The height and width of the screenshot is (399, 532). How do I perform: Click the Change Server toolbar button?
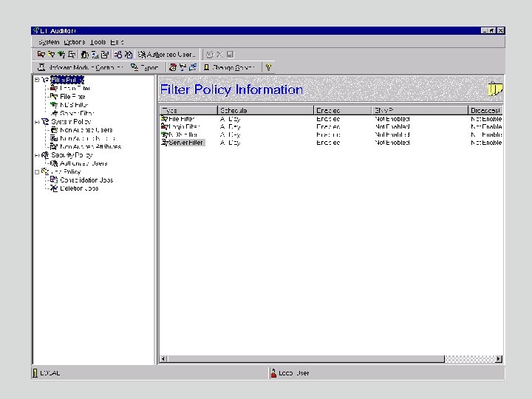[x=228, y=67]
